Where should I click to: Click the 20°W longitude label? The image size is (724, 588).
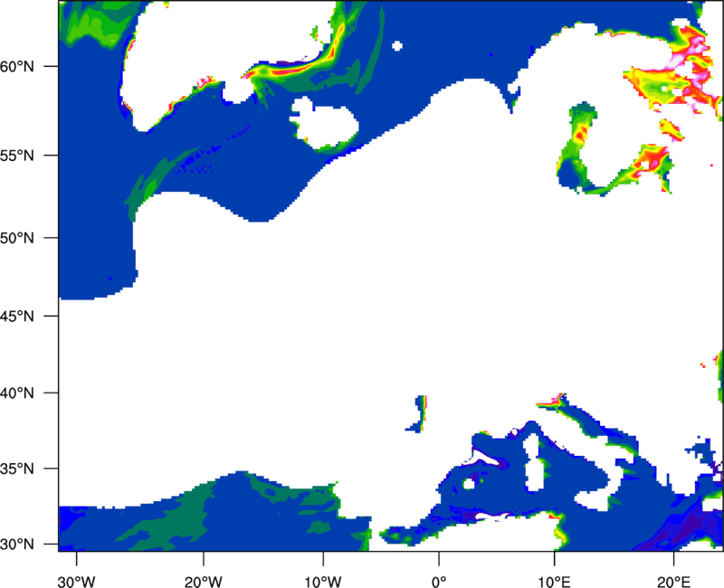click(203, 582)
